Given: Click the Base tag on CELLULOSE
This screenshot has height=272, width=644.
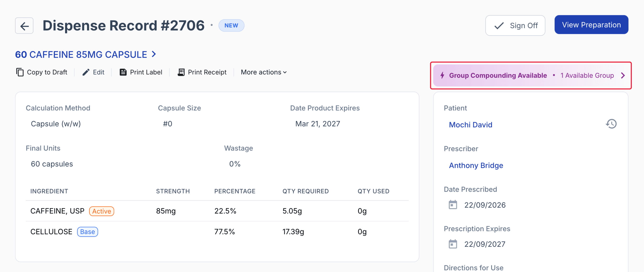Looking at the screenshot, I should (x=88, y=232).
